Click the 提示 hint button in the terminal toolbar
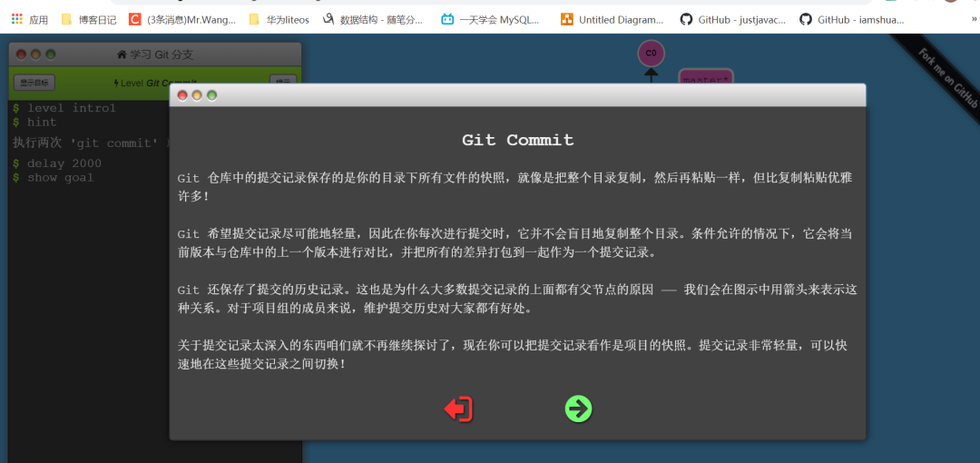Screen dimensions: 980x463 (283, 82)
